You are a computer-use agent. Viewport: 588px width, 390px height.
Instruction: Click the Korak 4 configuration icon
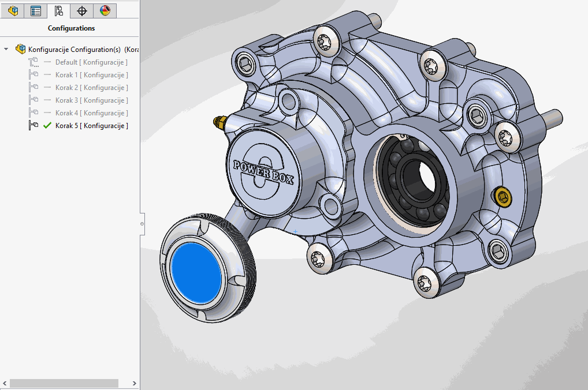(x=34, y=113)
